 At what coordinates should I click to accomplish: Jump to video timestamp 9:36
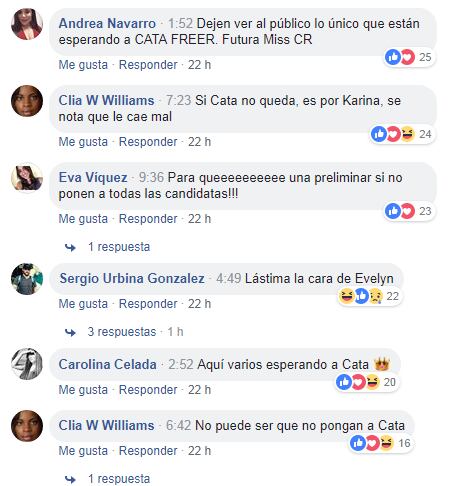pyautogui.click(x=151, y=177)
